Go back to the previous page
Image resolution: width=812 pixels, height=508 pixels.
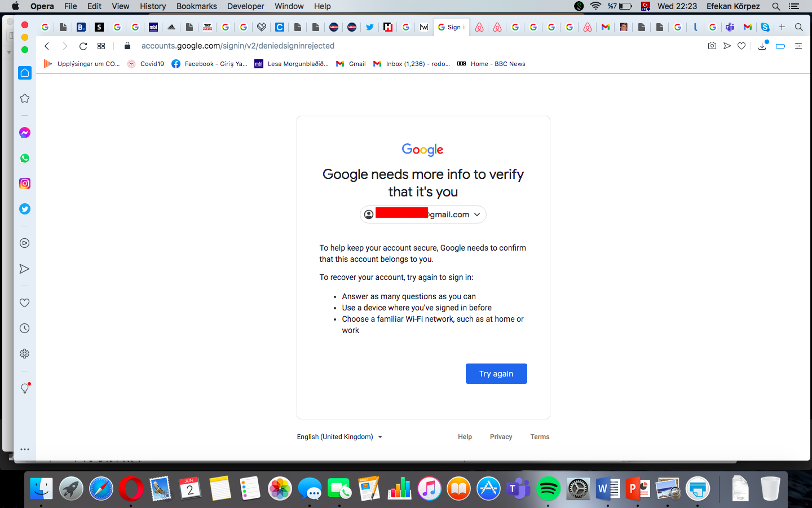coord(47,46)
